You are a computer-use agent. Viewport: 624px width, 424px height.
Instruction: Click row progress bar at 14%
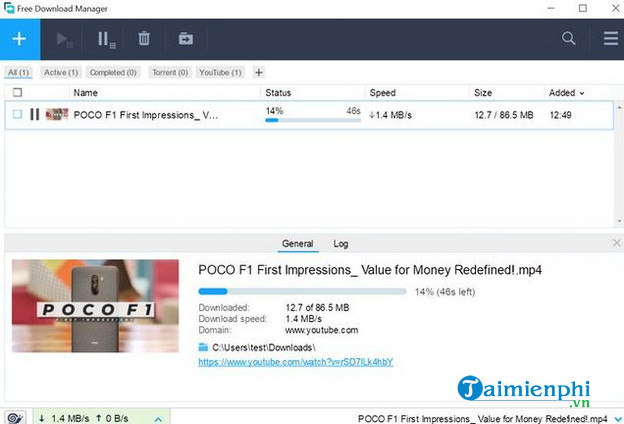click(x=313, y=120)
